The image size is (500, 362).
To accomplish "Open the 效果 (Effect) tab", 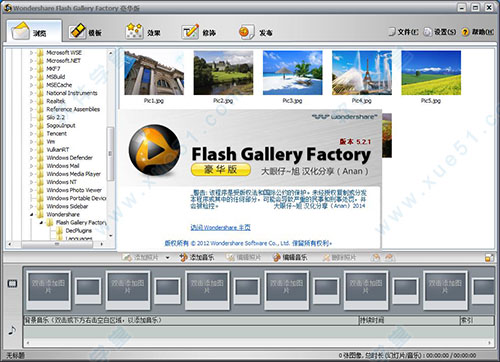I will 143,32.
